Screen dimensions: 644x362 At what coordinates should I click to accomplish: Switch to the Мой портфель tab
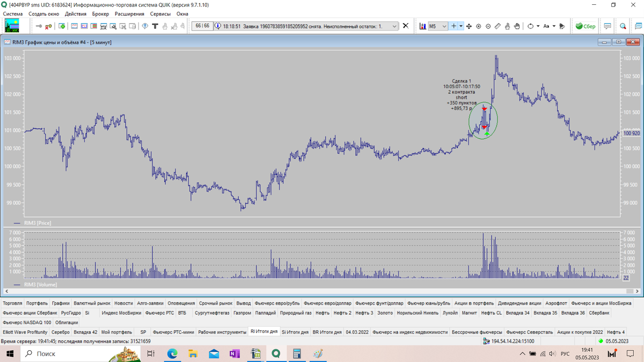[116, 332]
